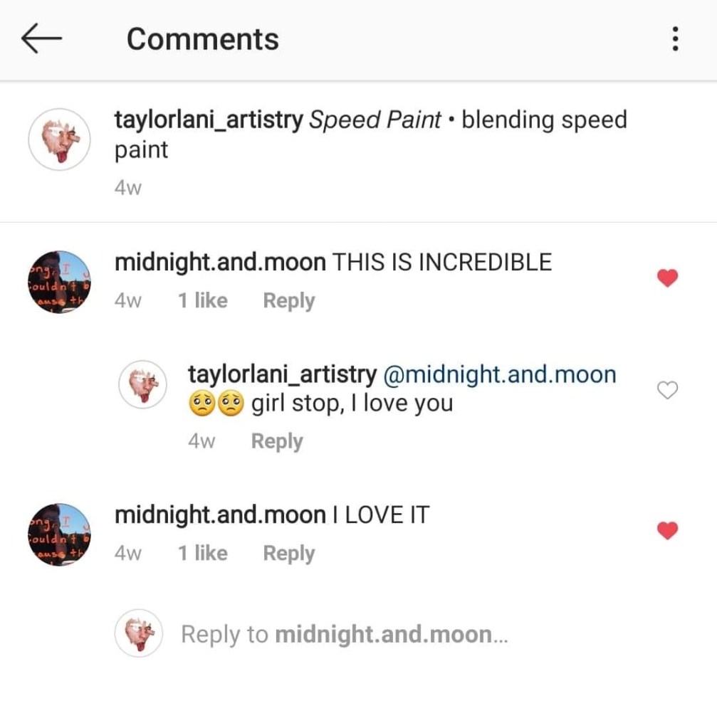Reply to taylorlani_artistry's "girl stop" comment

point(277,441)
